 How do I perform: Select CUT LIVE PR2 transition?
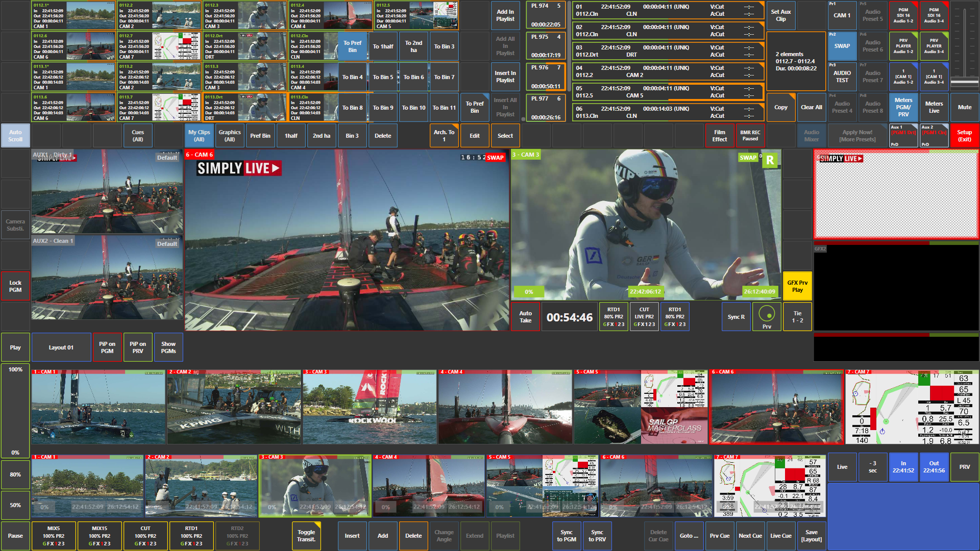tap(644, 317)
